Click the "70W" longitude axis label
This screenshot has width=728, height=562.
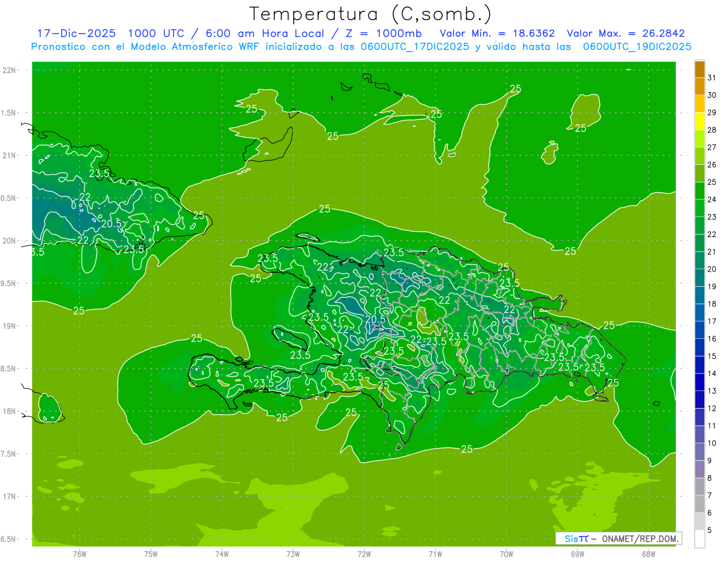[x=507, y=554]
